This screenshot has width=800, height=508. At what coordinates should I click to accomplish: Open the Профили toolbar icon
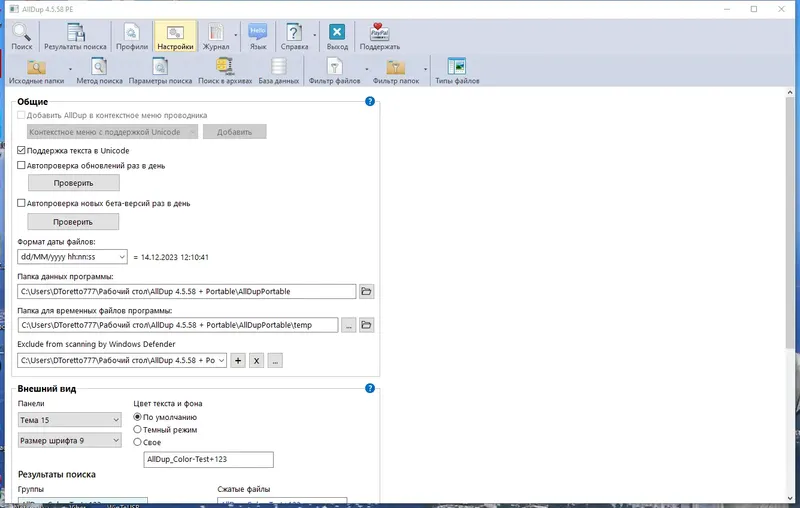point(132,36)
